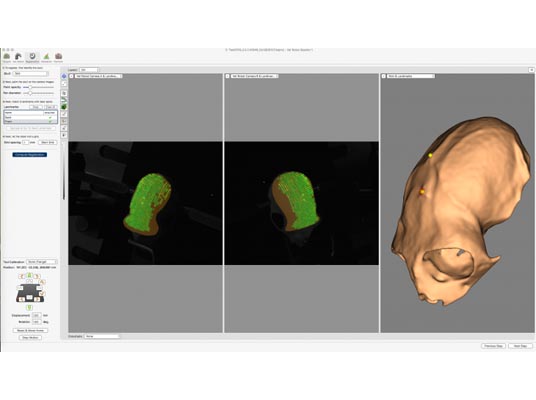Adjust the Pen diameter slider
Viewport: 536px width, 400px height.
pos(38,93)
